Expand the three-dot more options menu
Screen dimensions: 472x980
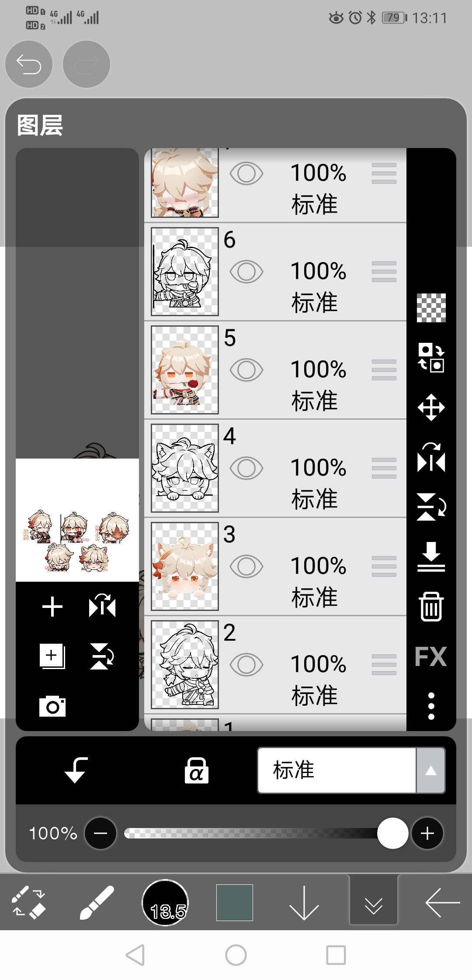[431, 706]
